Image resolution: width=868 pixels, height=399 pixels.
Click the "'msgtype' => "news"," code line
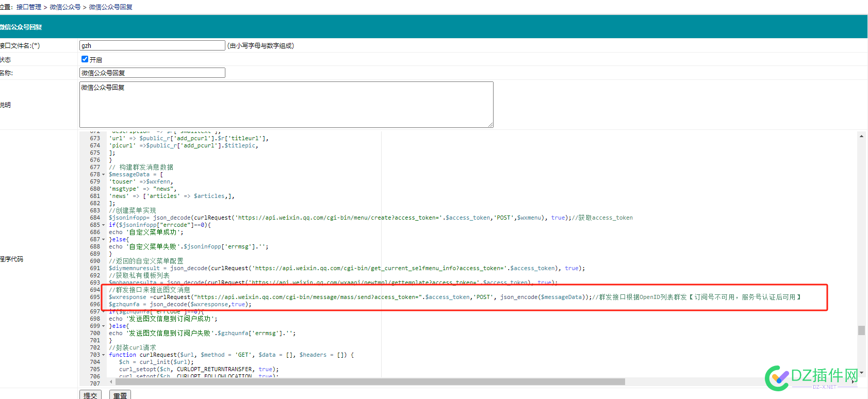[143, 189]
